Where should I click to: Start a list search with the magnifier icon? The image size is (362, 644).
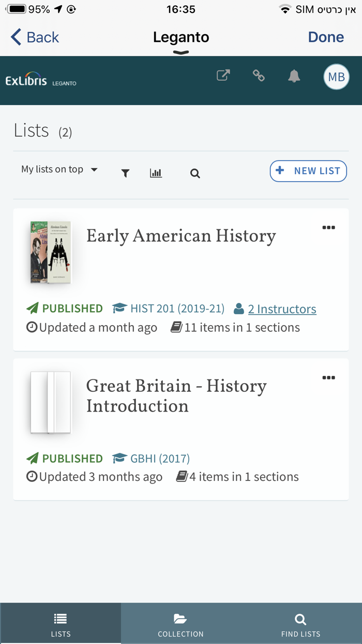tap(195, 173)
